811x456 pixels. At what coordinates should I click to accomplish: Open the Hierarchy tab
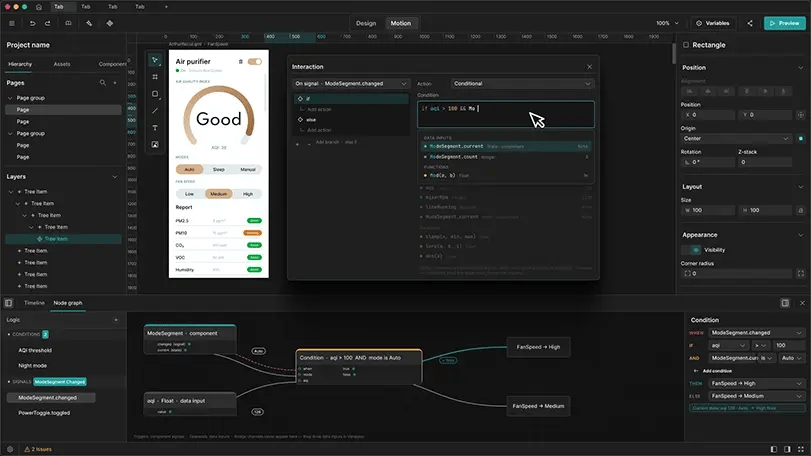(x=20, y=64)
